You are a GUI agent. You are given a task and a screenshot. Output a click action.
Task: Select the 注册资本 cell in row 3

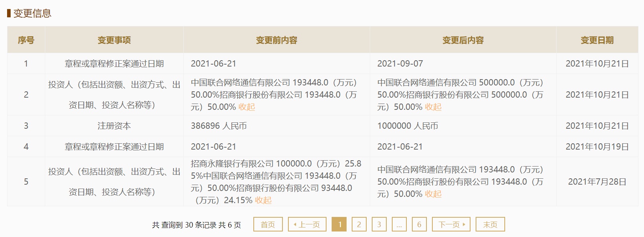(x=114, y=126)
